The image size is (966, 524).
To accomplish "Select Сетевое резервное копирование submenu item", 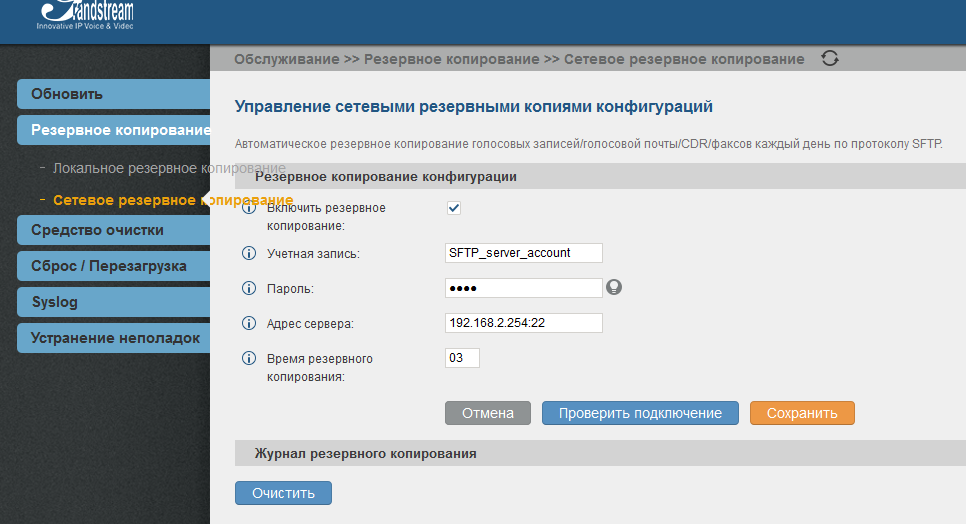I will click(x=172, y=200).
